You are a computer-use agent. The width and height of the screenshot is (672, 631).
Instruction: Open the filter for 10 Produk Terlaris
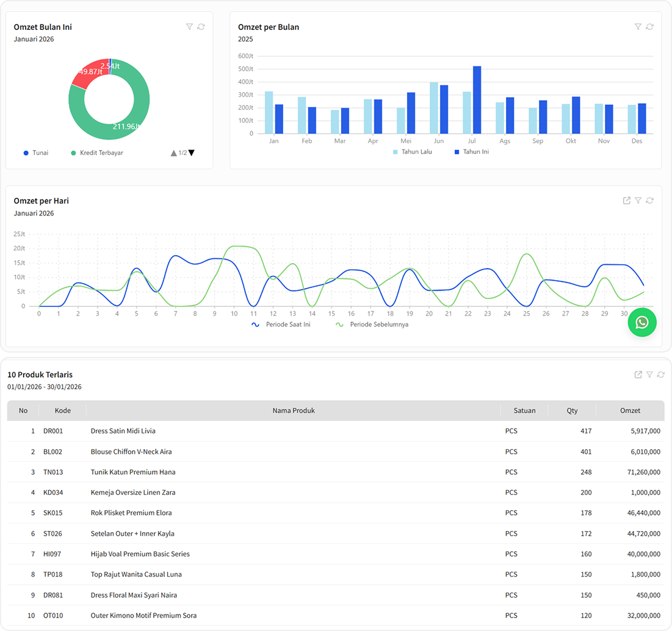coord(649,374)
